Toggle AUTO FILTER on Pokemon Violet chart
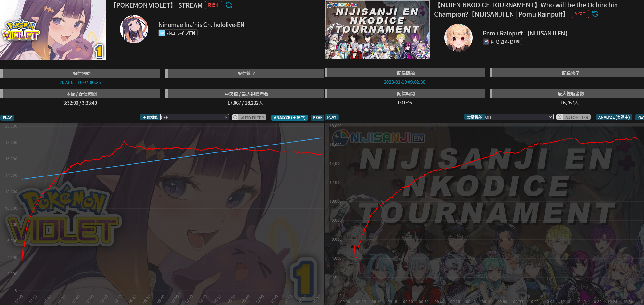The image size is (644, 305). tap(249, 118)
